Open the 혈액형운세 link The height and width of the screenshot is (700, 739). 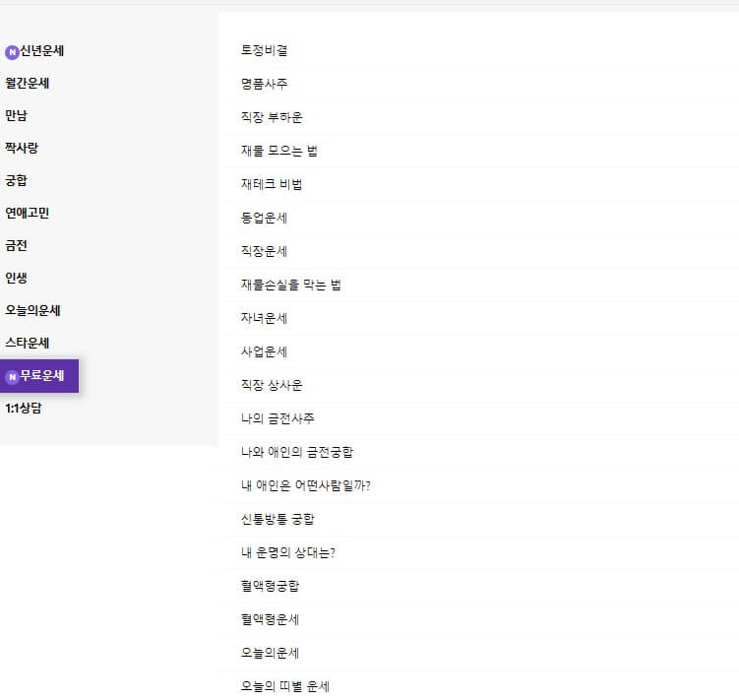pyautogui.click(x=270, y=619)
